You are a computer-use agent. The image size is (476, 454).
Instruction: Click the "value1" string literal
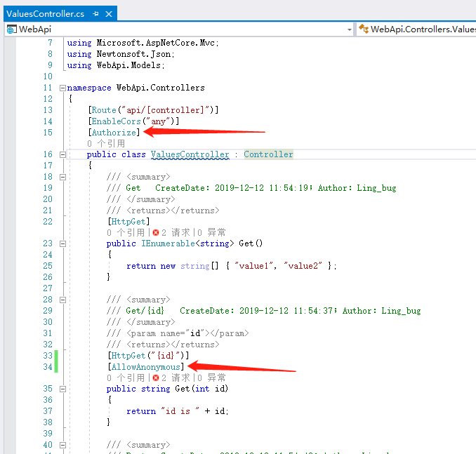click(x=253, y=266)
